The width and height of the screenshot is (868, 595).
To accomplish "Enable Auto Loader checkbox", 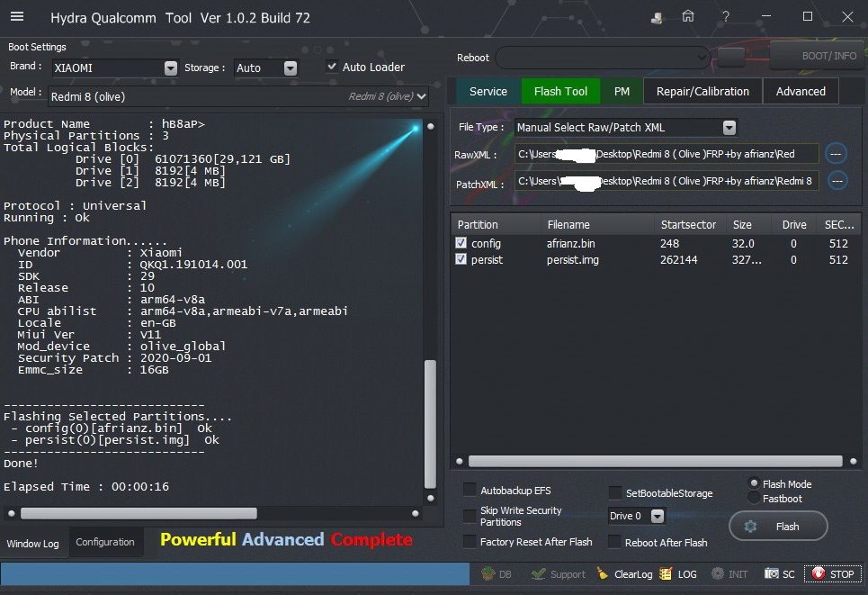I will point(332,67).
